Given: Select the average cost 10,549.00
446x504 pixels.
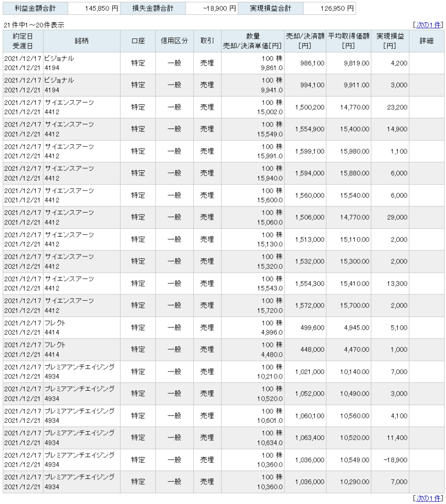Looking at the screenshot, I should [x=355, y=460].
